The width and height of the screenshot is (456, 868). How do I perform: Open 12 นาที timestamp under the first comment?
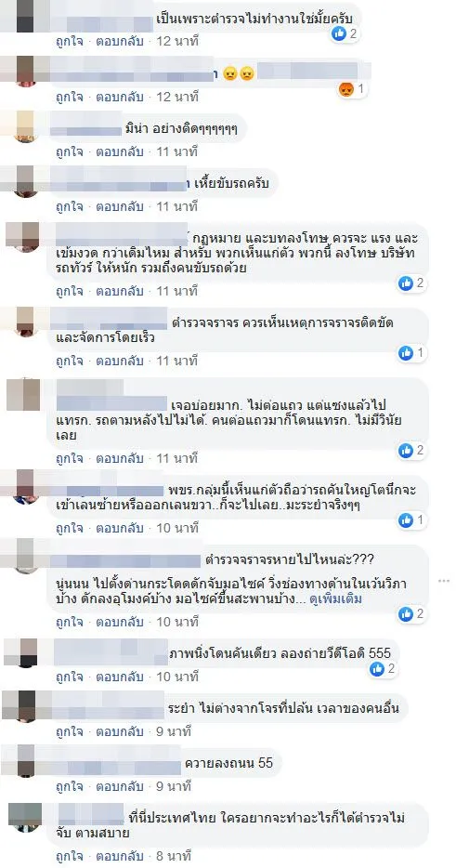[177, 42]
